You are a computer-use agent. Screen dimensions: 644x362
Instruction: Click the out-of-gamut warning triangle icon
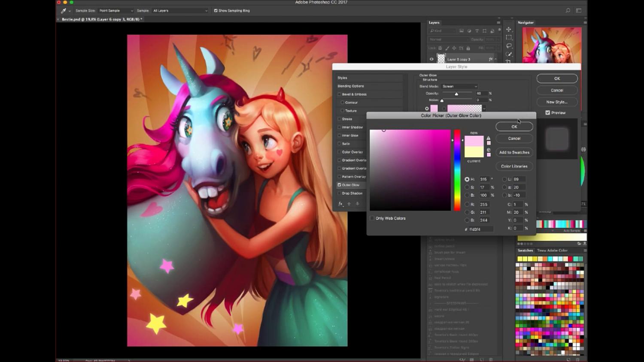pos(488,138)
